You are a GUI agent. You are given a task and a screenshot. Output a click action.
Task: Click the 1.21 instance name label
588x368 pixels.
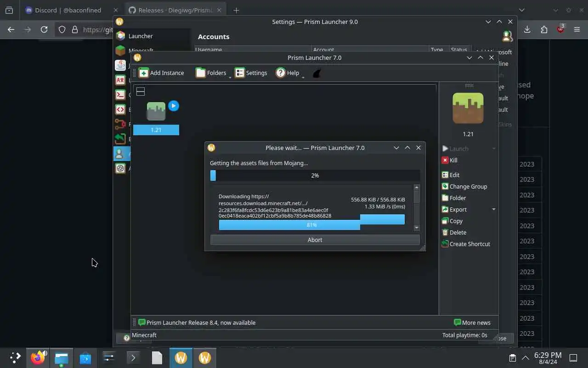click(156, 130)
